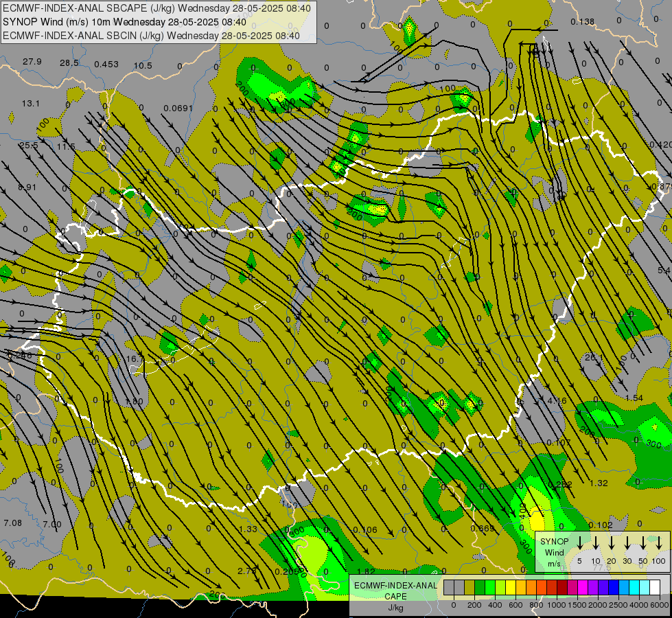Pick the bright magenta swatch right of 1500 tick
Viewport: 672px width, 618px height.
coord(583,588)
